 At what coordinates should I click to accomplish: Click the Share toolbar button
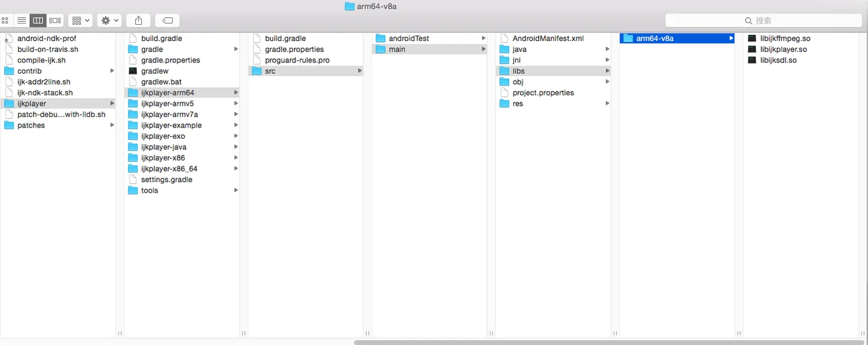click(138, 20)
